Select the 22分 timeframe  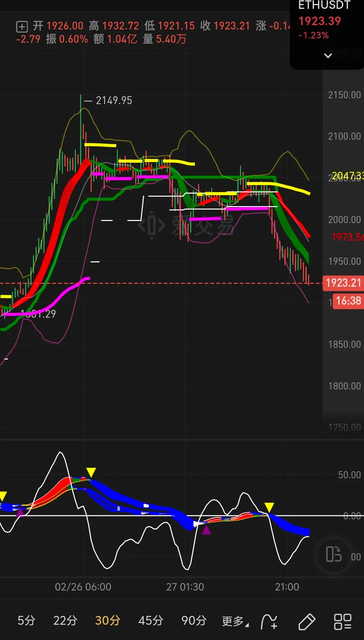(x=65, y=621)
